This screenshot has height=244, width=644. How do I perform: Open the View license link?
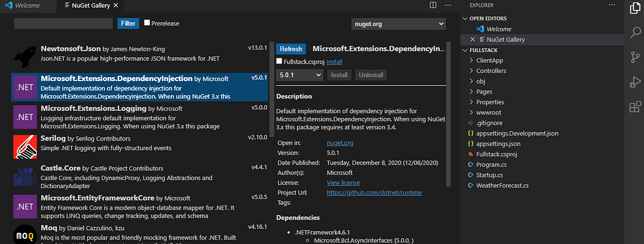coord(343,183)
